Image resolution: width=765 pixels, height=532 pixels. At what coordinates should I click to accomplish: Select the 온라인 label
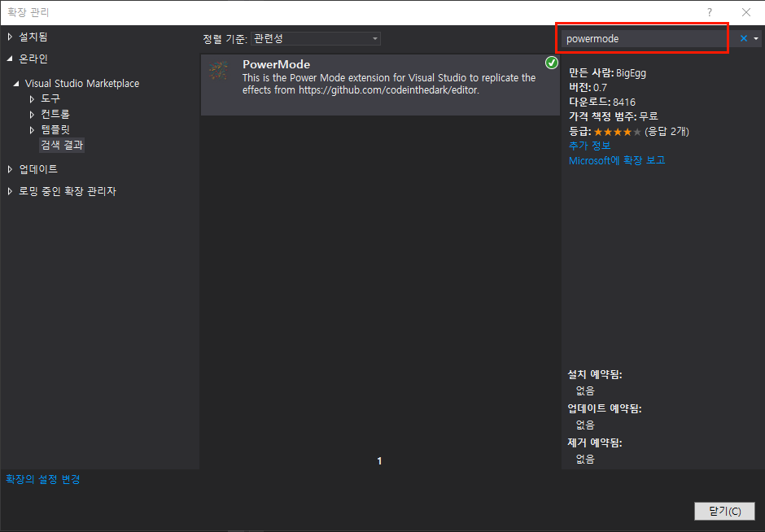[33, 59]
